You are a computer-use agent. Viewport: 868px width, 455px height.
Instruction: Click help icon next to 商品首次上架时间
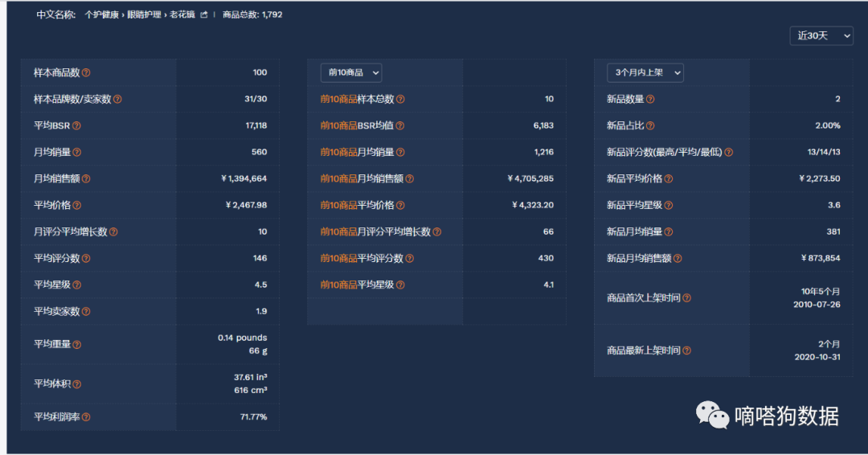click(x=686, y=298)
